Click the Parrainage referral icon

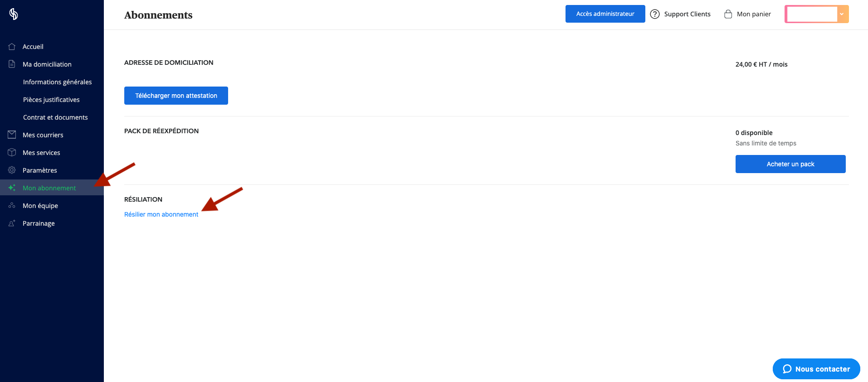(12, 223)
